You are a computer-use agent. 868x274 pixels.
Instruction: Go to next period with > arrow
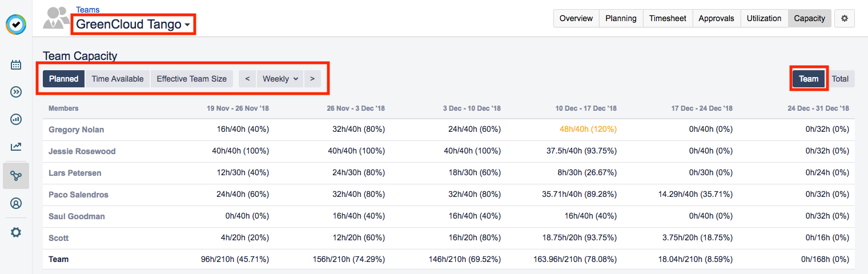coord(312,79)
